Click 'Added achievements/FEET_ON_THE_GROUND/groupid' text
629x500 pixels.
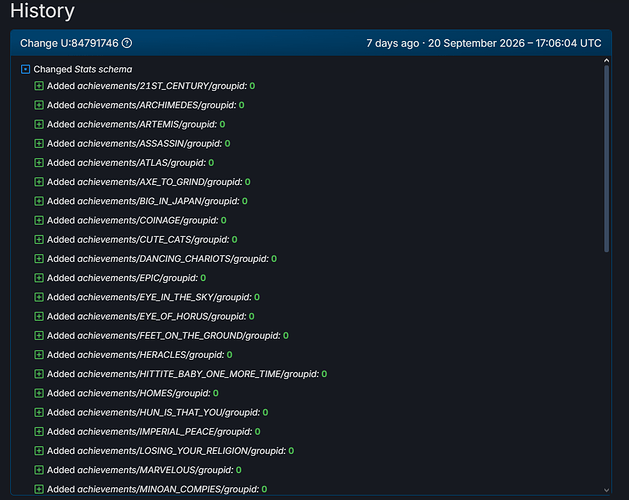[164, 335]
